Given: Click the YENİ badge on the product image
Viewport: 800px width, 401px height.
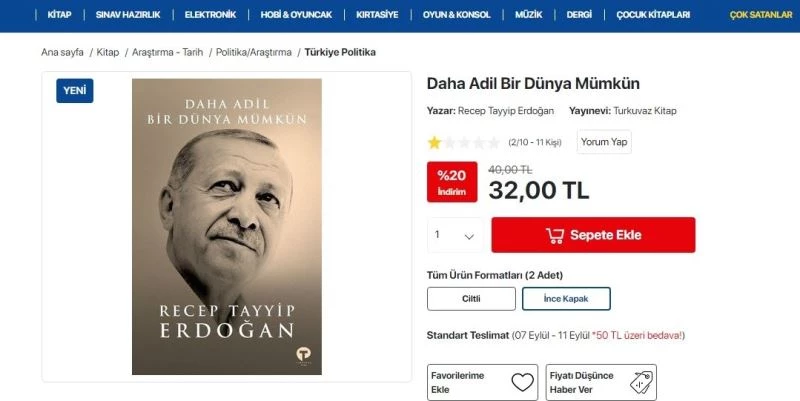Looking at the screenshot, I should (x=74, y=91).
